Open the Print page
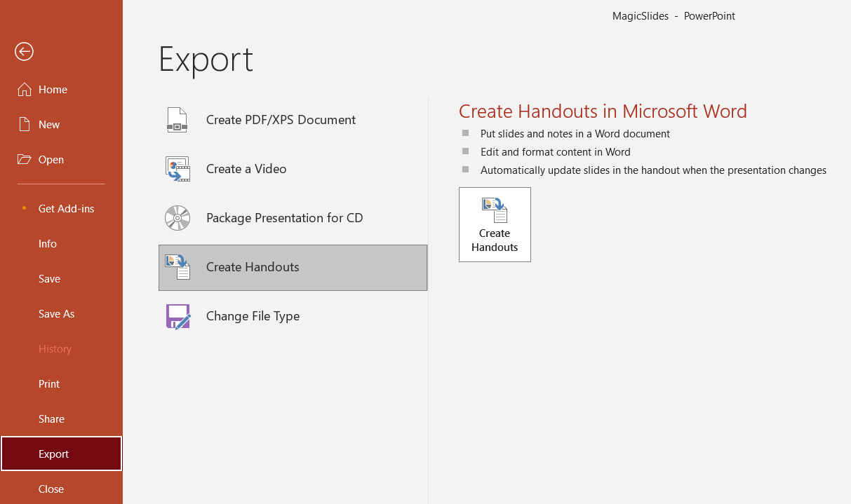 pos(49,384)
